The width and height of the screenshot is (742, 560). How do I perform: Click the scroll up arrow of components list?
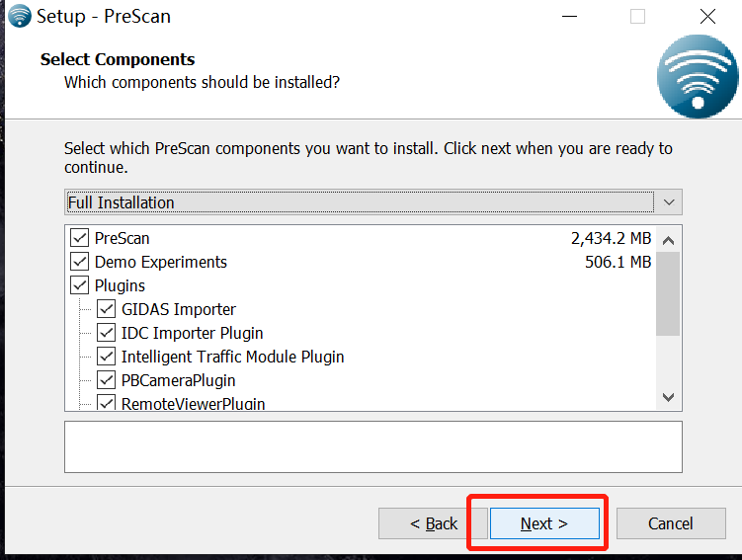[668, 241]
